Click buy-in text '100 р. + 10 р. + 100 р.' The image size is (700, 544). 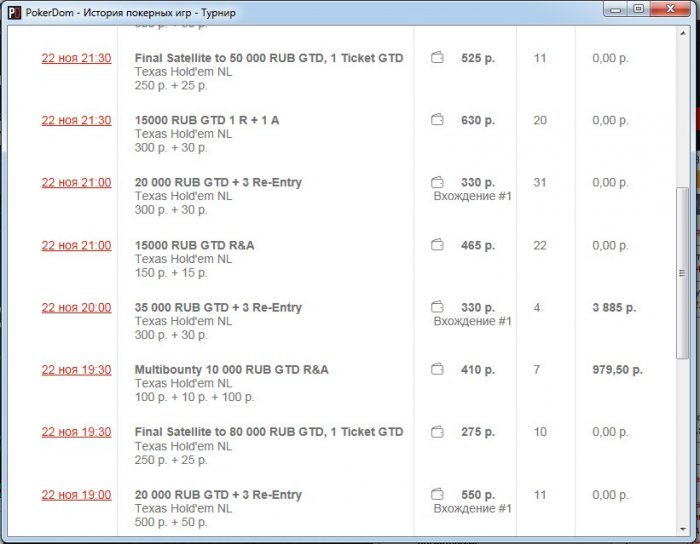194,397
